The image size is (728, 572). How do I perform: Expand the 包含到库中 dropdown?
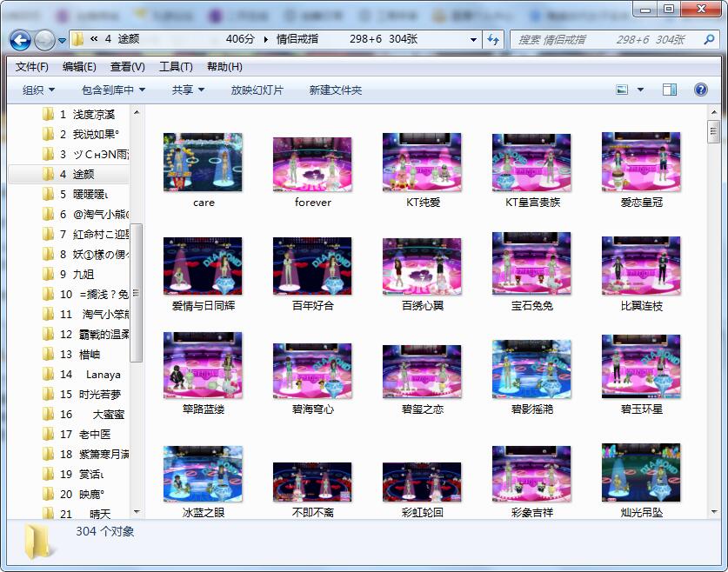point(113,90)
